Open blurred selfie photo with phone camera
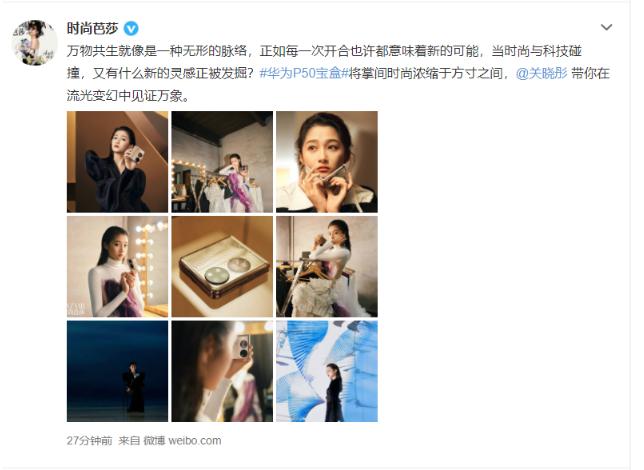 pyautogui.click(x=222, y=371)
